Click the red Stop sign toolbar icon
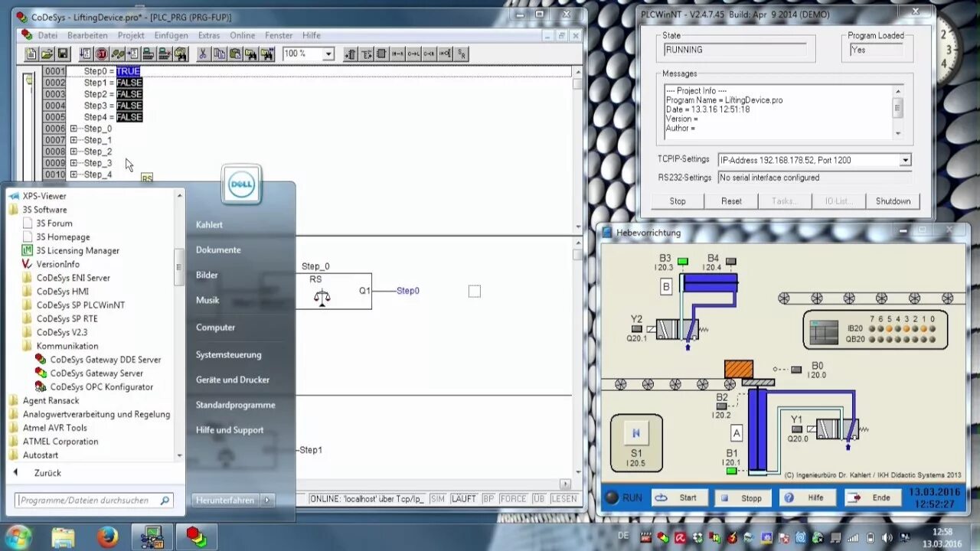 coord(102,54)
